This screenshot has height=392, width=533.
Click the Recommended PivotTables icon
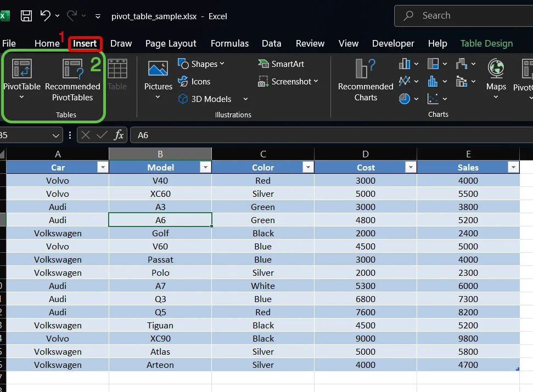pos(73,68)
